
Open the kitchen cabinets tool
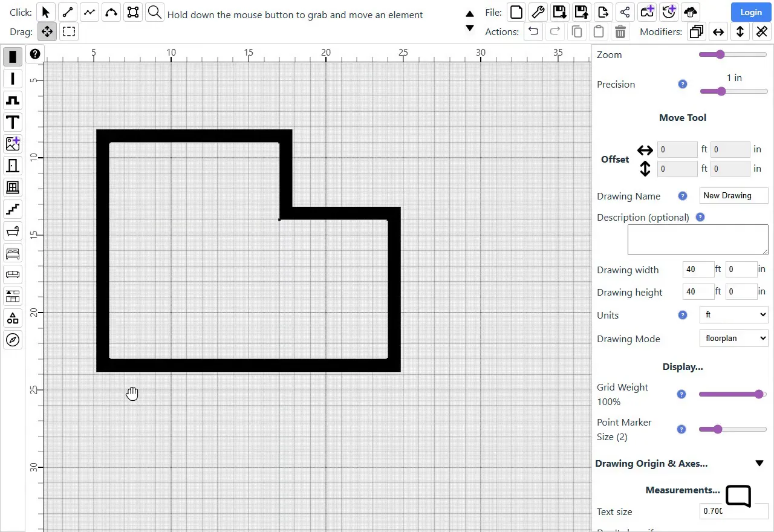tap(13, 296)
